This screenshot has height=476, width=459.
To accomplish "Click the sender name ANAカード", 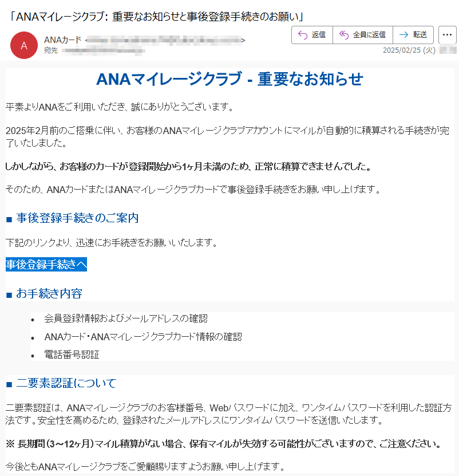I will point(63,40).
